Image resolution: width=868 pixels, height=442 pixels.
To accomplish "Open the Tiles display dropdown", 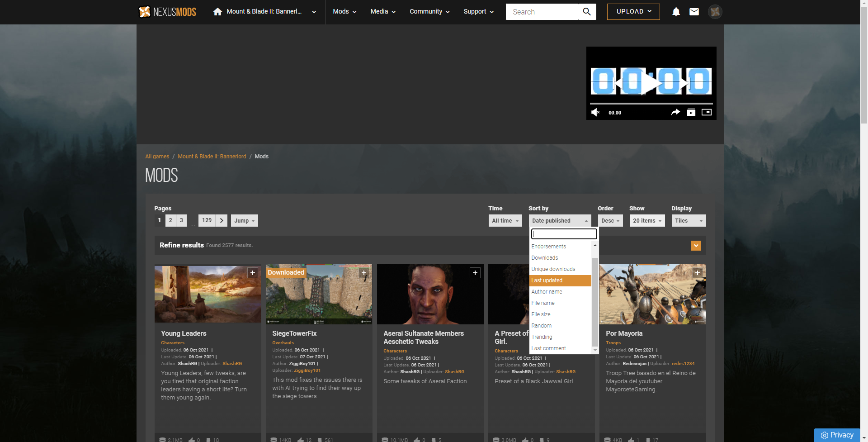I will pos(689,220).
